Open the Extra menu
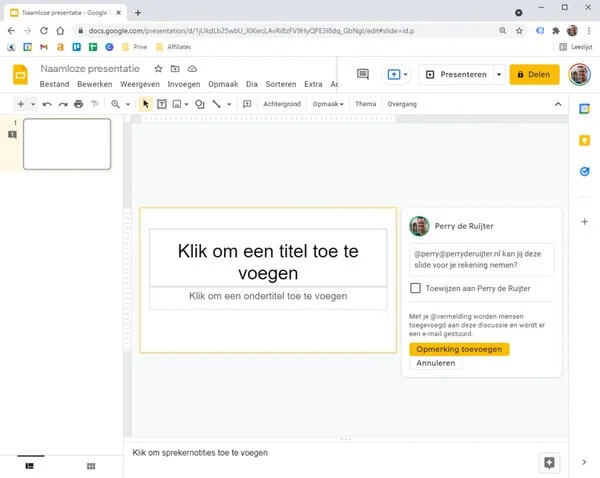Image resolution: width=600 pixels, height=478 pixels. click(x=313, y=84)
